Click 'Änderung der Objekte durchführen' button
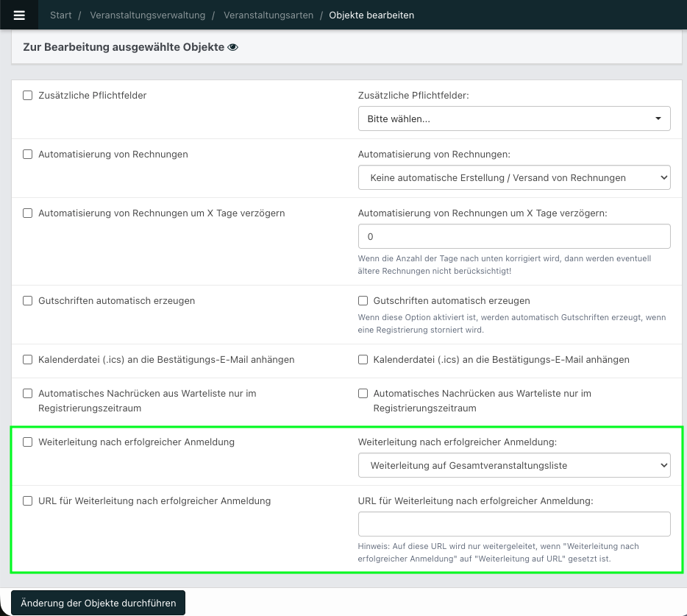 pyautogui.click(x=98, y=603)
